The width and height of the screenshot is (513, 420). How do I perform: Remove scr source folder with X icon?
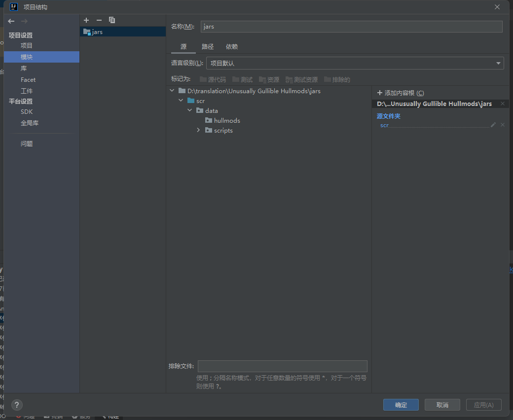click(503, 125)
